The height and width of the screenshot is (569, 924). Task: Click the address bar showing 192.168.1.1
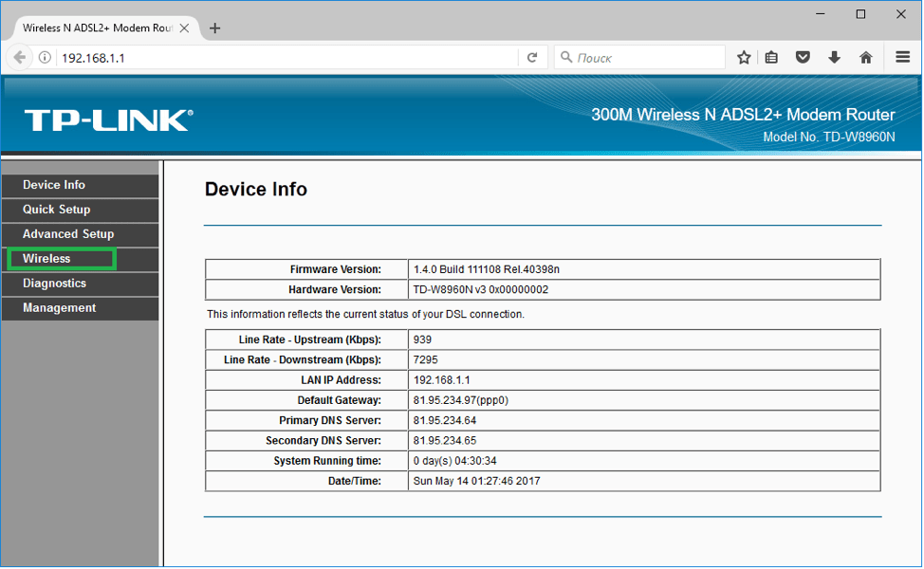click(285, 58)
